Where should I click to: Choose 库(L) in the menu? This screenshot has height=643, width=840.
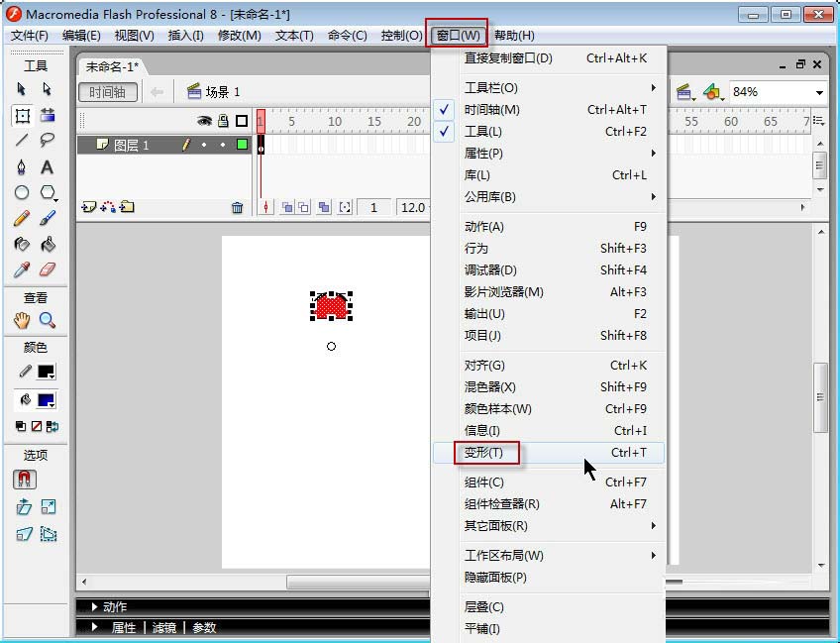point(549,175)
